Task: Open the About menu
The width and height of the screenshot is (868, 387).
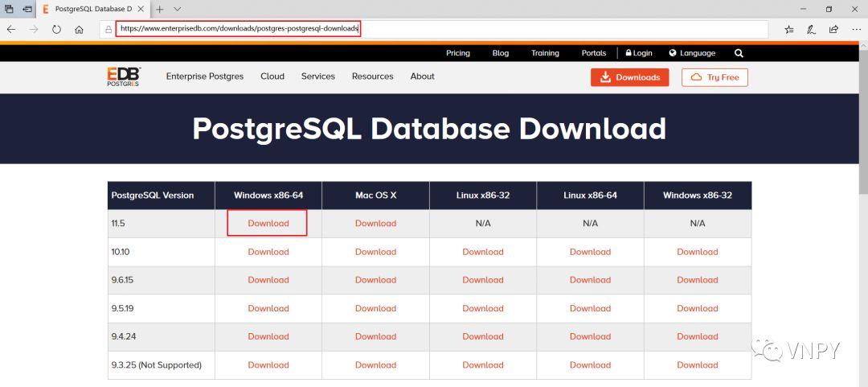Action: (423, 76)
